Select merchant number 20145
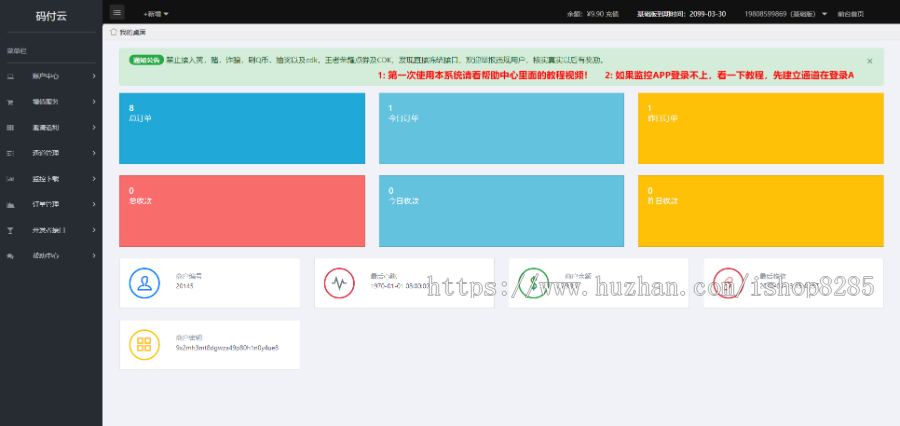This screenshot has height=426, width=900. click(x=185, y=285)
